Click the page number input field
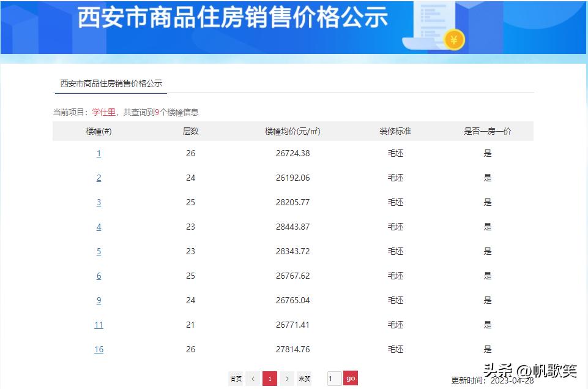The height and width of the screenshot is (389, 588). [333, 379]
